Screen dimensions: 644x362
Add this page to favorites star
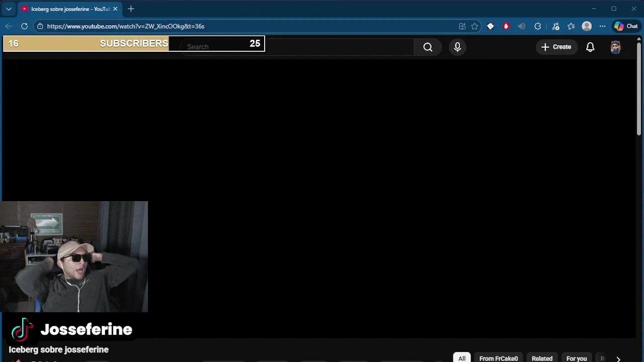pos(474,26)
